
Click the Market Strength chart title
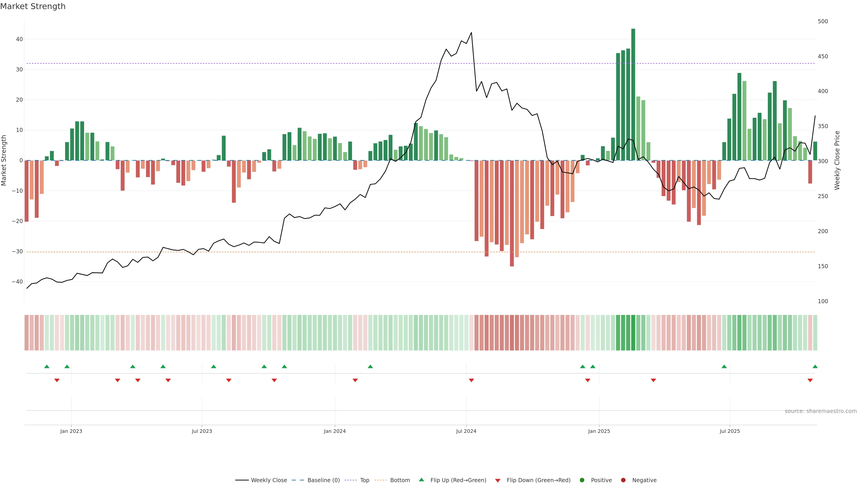point(33,6)
